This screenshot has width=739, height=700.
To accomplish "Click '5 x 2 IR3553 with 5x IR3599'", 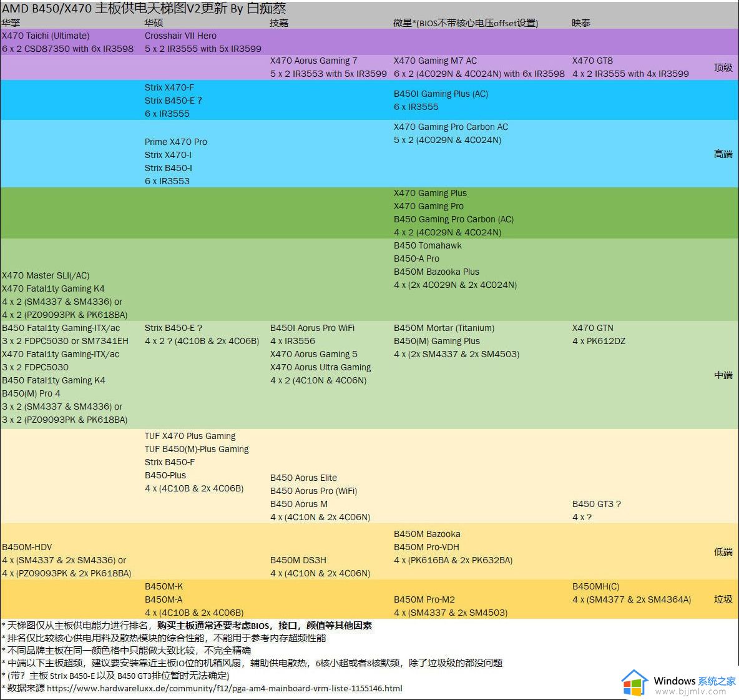I will pos(328,74).
